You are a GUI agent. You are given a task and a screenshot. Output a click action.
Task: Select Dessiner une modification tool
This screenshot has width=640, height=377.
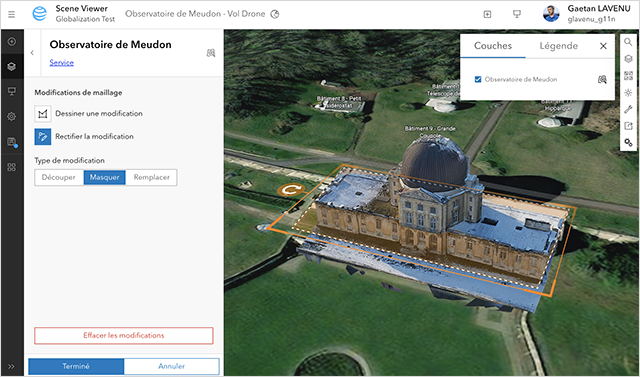(x=42, y=114)
